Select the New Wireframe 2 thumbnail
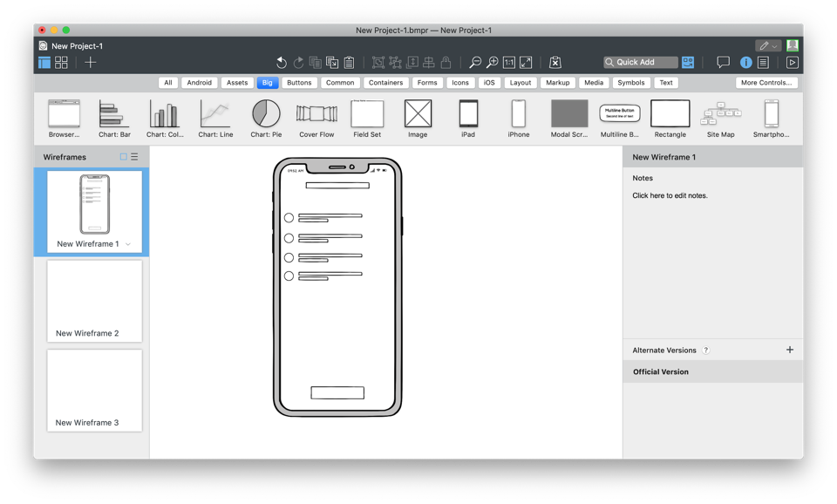The width and height of the screenshot is (837, 504). (94, 300)
